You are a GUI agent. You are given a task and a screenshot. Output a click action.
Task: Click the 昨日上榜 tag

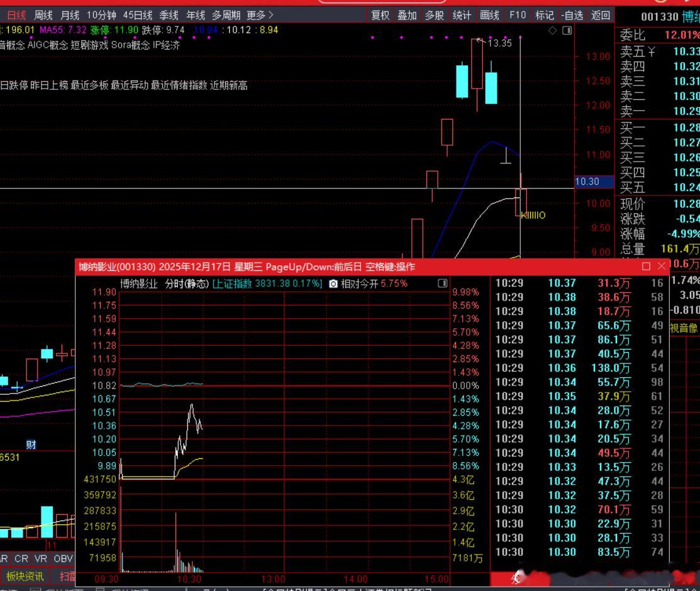[49, 86]
